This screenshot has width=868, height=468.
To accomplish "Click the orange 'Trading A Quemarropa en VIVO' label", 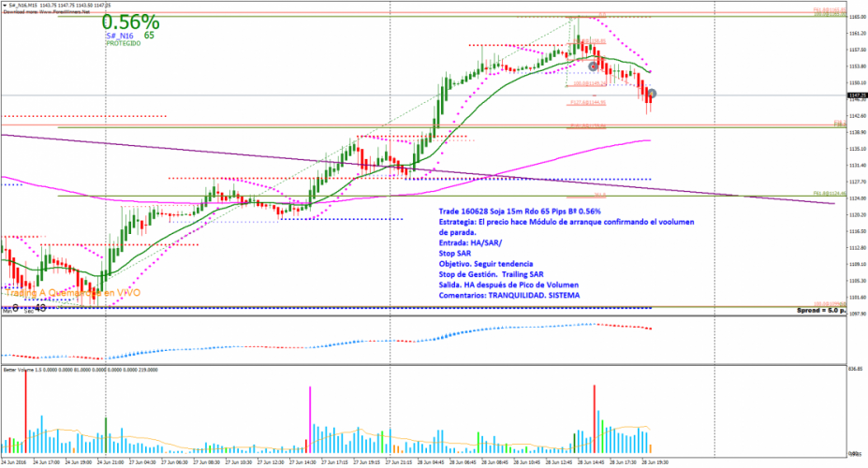I will coord(72,293).
